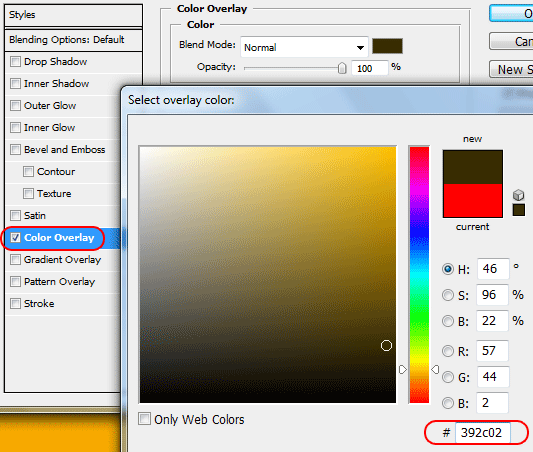
Task: Enable the Stroke checkbox
Action: coord(15,303)
